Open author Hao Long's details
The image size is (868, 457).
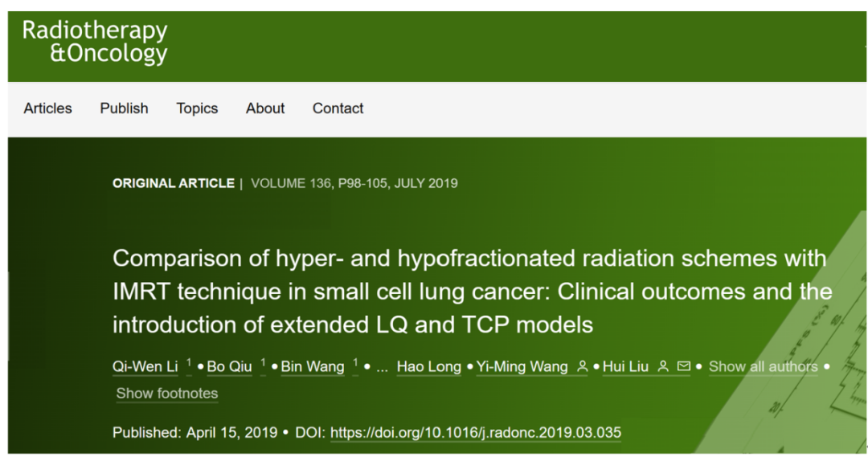click(429, 367)
